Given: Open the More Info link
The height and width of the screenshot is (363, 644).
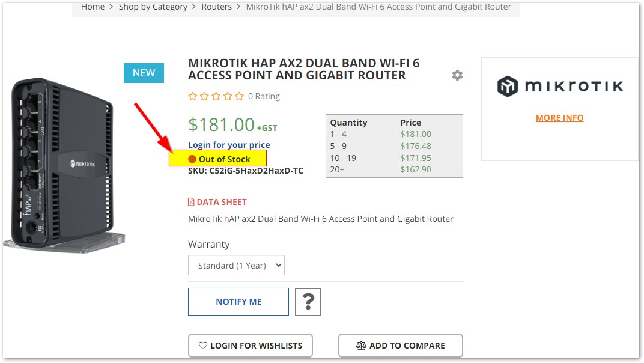Looking at the screenshot, I should (559, 118).
